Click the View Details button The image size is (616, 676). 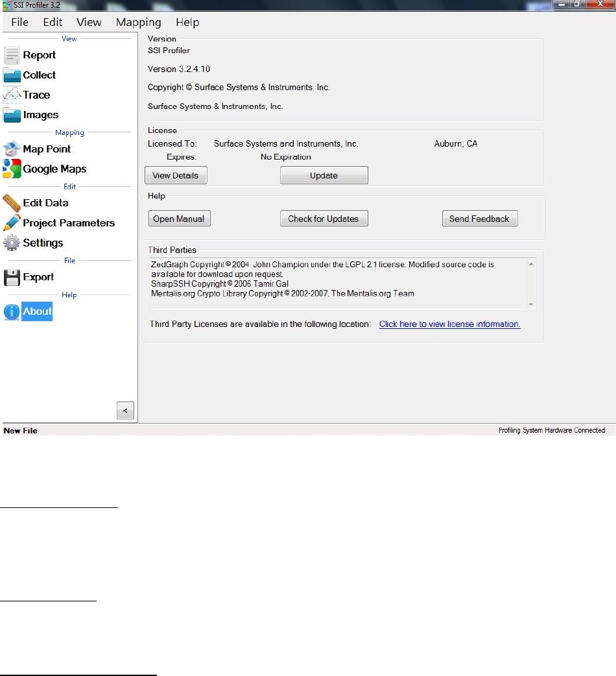click(176, 175)
